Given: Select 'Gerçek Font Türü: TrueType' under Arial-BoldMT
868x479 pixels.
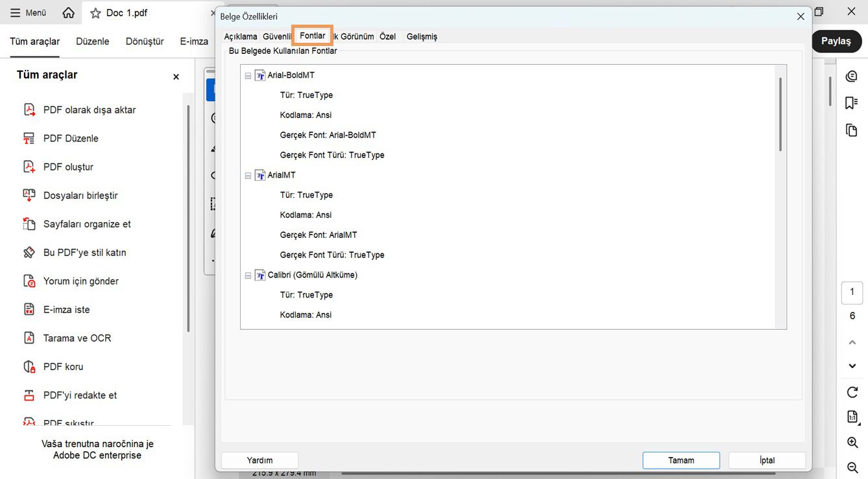Looking at the screenshot, I should coord(332,155).
